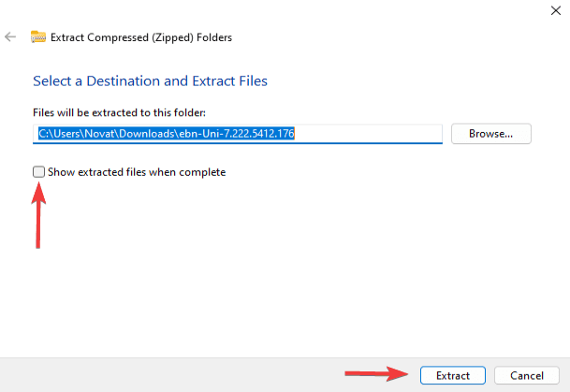Click the back arrow in the title bar
570x392 pixels.
[x=11, y=37]
